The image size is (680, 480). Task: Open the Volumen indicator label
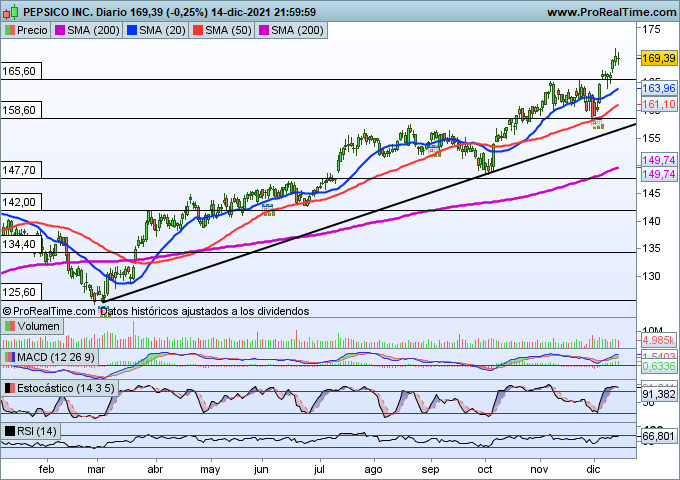tap(33, 326)
